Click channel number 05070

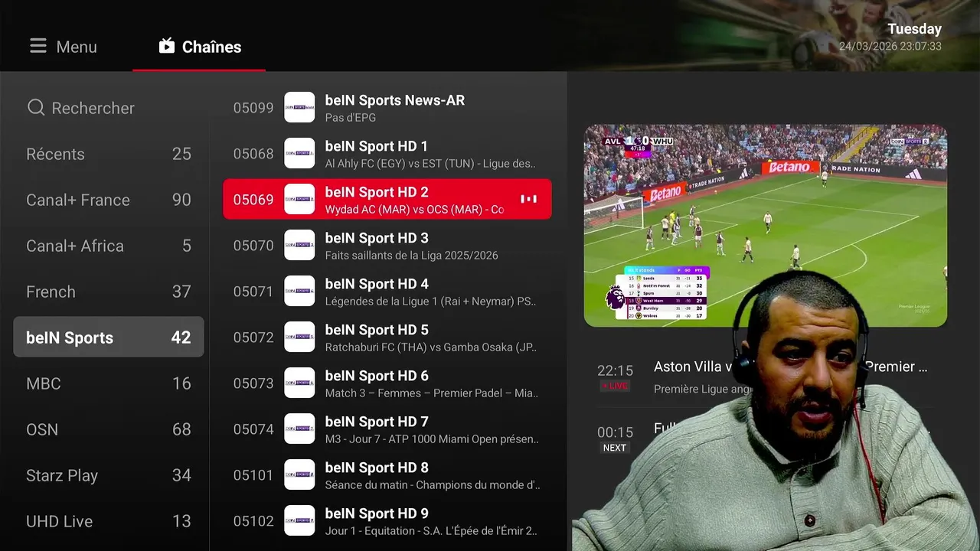253,246
